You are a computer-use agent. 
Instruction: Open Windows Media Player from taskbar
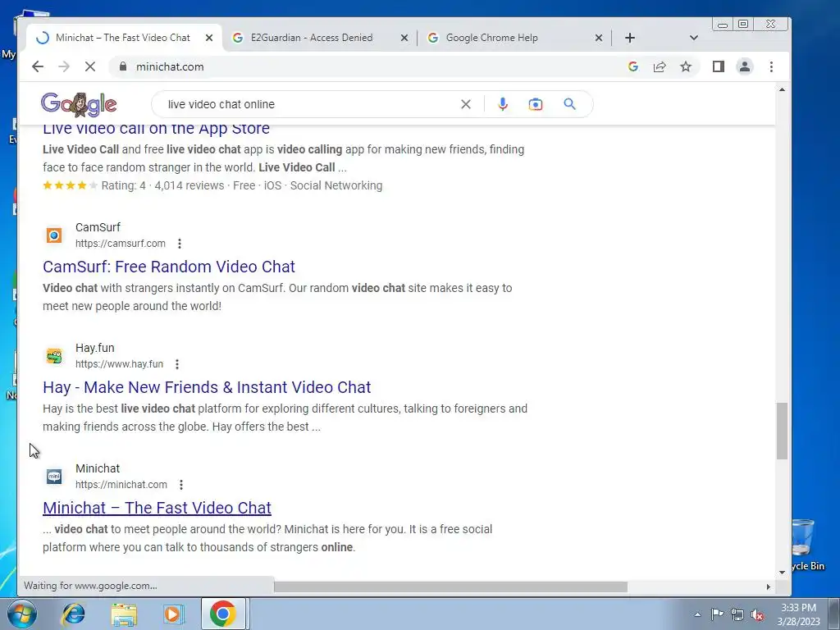pos(172,614)
